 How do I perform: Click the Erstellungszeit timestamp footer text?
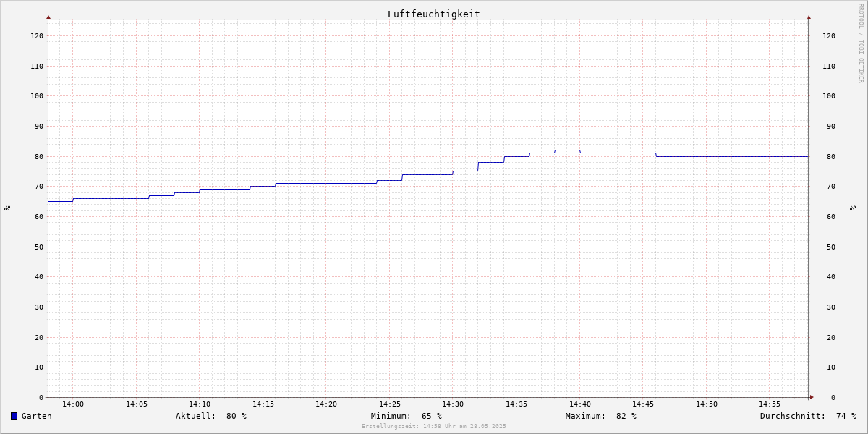434,426
